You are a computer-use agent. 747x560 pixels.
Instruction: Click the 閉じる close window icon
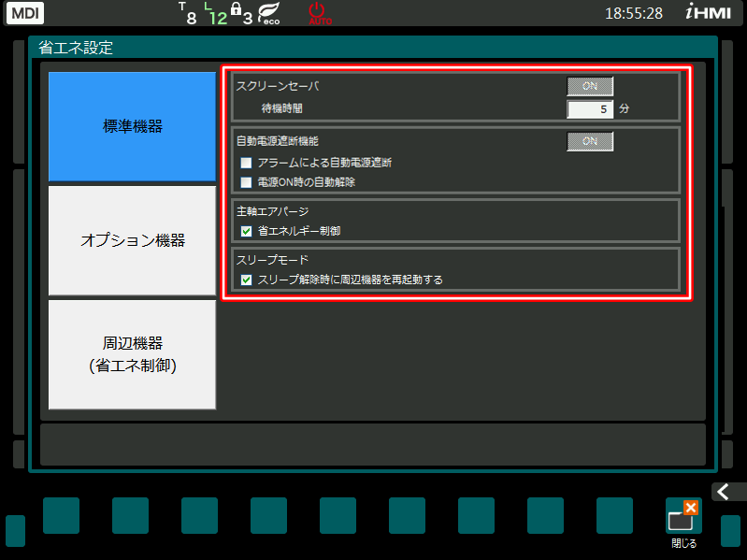coord(683,516)
